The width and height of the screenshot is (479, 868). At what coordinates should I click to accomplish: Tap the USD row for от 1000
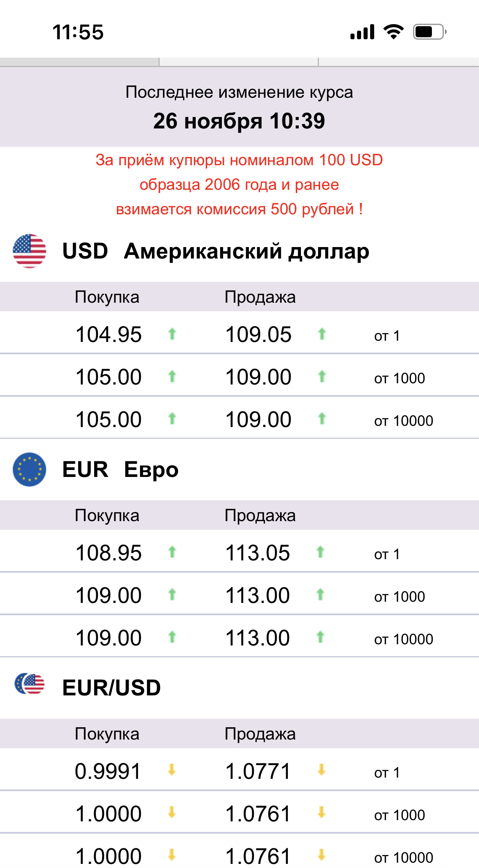coord(239,377)
